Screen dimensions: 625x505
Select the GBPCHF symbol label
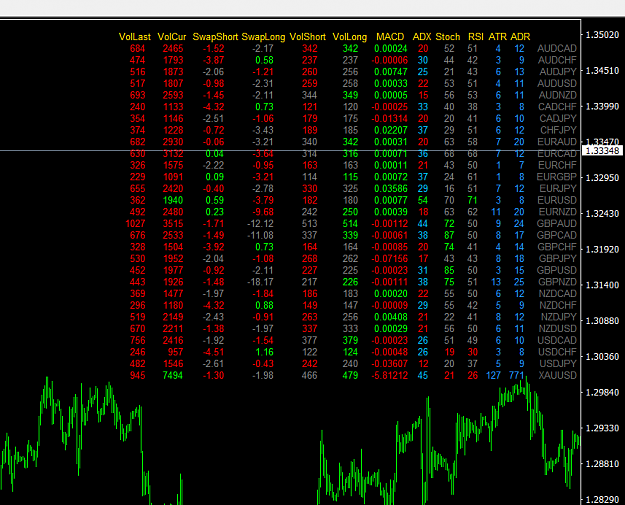pos(557,247)
